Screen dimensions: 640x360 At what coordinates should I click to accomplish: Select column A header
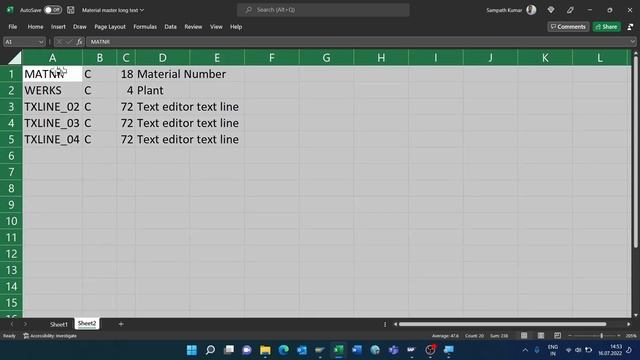(x=52, y=58)
